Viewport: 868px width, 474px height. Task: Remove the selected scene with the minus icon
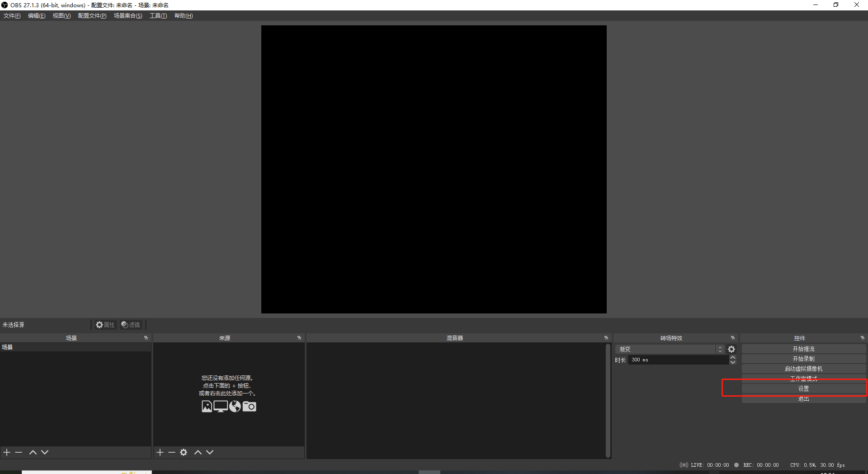click(x=19, y=452)
